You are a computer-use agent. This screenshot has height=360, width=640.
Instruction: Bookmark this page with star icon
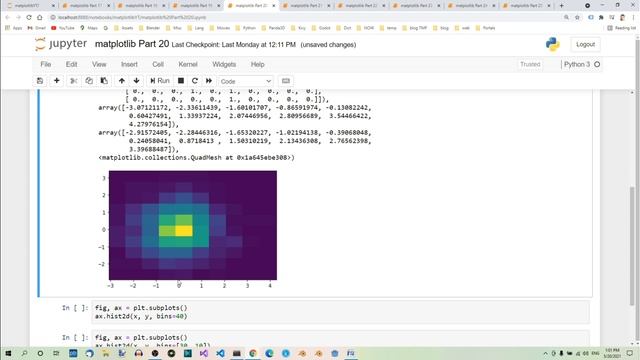tap(577, 18)
